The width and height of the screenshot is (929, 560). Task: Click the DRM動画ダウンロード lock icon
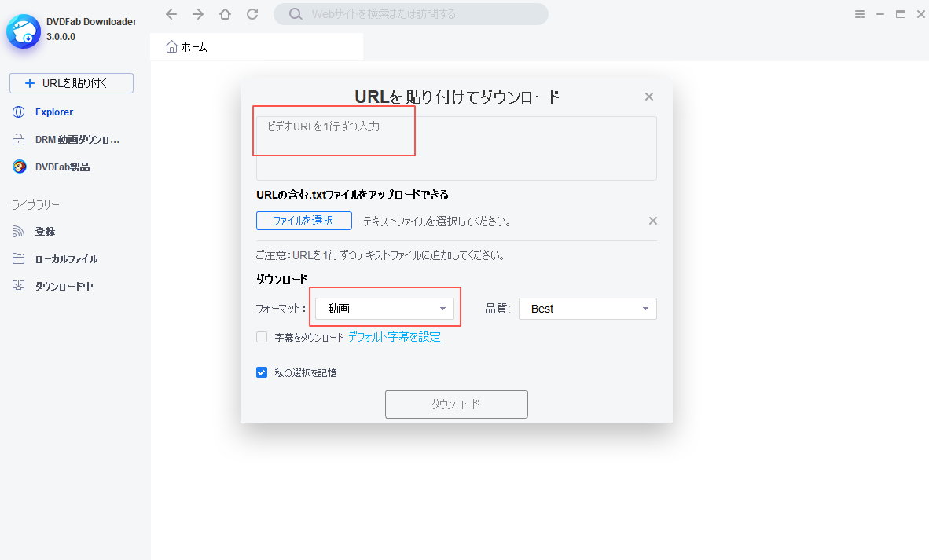[18, 140]
